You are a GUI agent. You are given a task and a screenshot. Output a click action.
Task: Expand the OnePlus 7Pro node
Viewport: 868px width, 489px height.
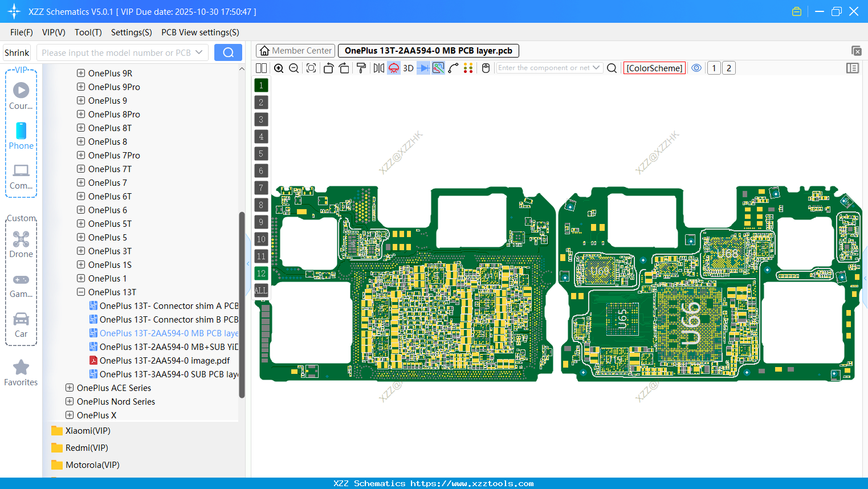click(x=81, y=155)
